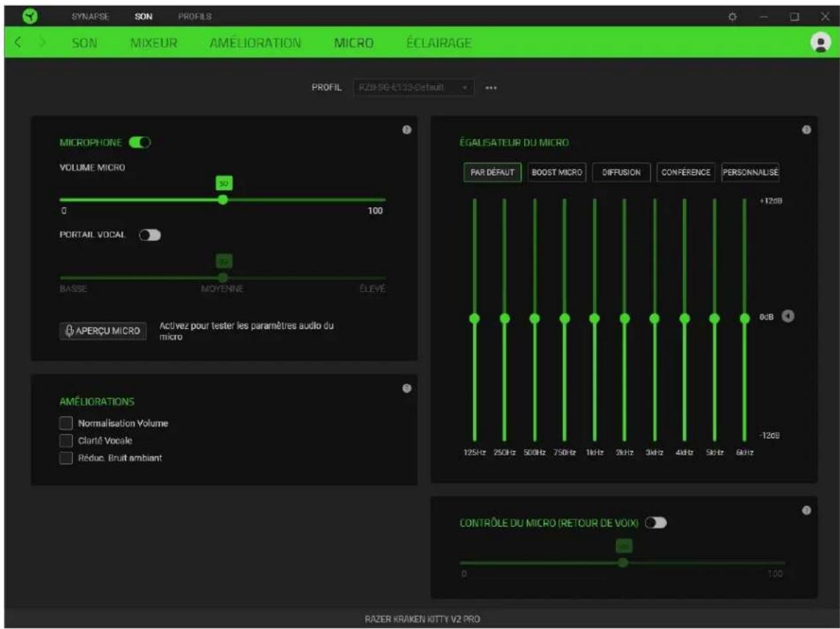Click the 500Hz equalizer slider handle
The width and height of the screenshot is (840, 629).
(535, 318)
